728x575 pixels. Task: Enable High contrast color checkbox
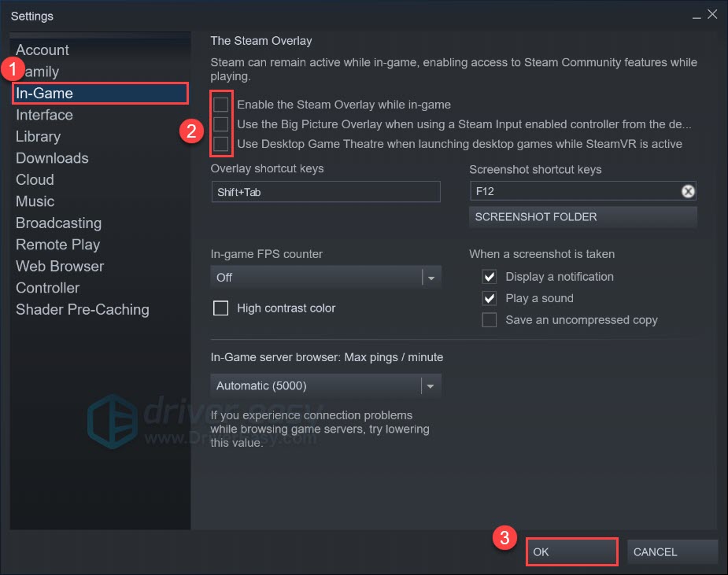pyautogui.click(x=220, y=308)
